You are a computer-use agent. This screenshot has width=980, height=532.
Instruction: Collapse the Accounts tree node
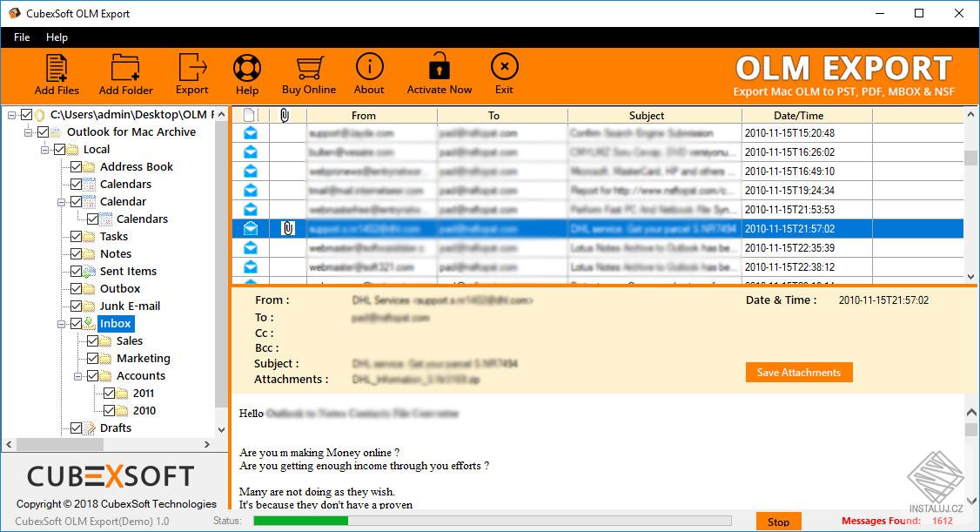point(77,375)
